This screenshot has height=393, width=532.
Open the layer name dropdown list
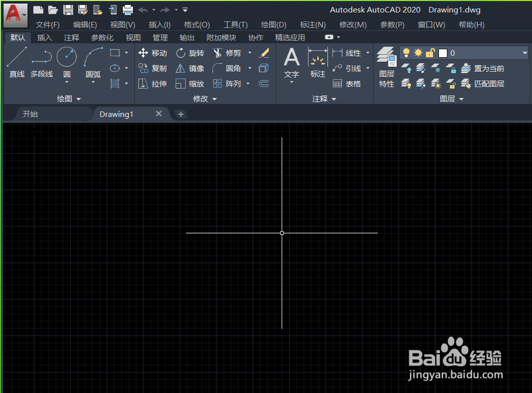pyautogui.click(x=525, y=53)
